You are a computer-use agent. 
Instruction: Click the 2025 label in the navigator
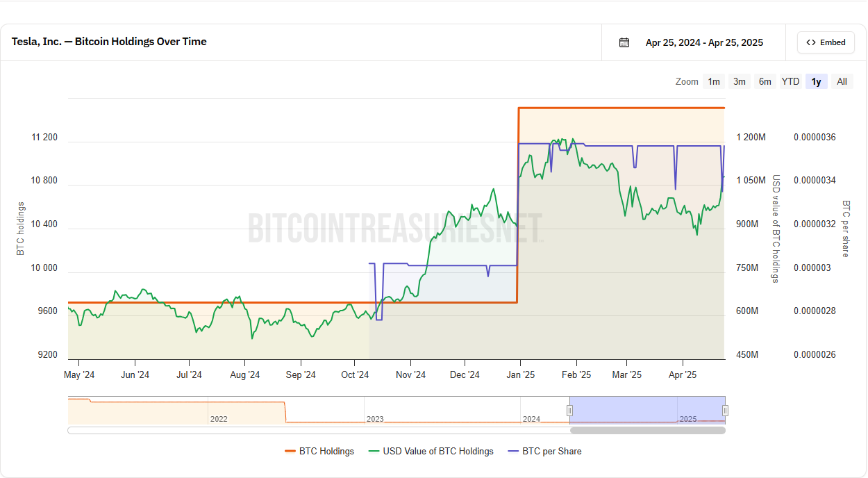pos(687,419)
